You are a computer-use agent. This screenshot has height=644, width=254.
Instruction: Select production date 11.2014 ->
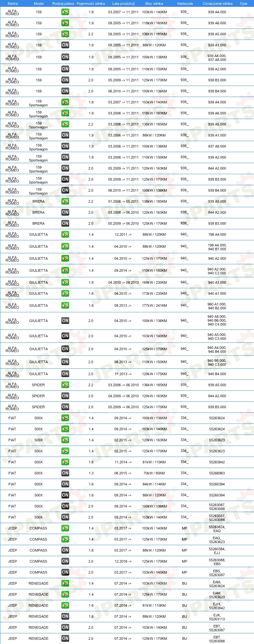coord(123,462)
